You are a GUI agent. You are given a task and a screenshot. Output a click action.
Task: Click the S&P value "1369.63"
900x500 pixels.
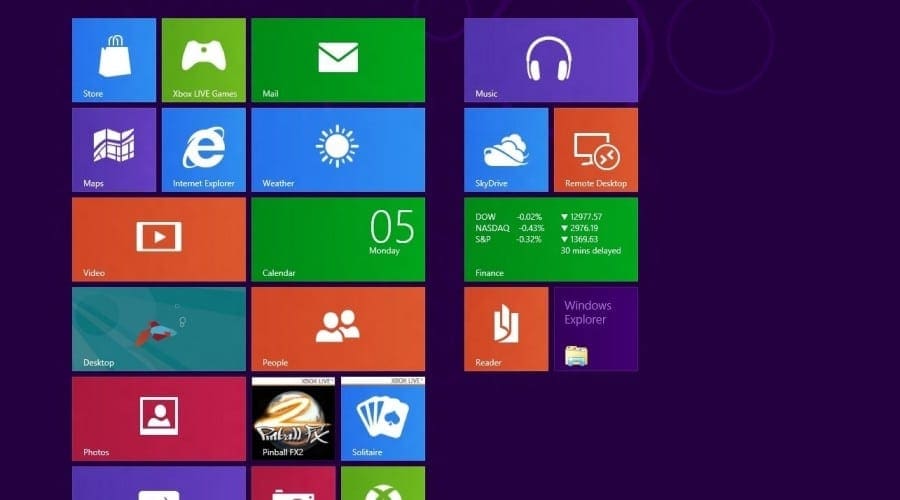click(x=584, y=239)
